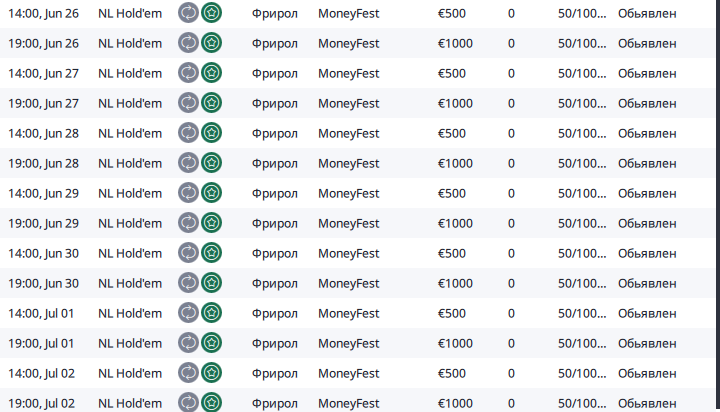Image resolution: width=720 pixels, height=412 pixels.
Task: Click the €500 prize of 14:00, Jun 30
Action: coord(452,253)
